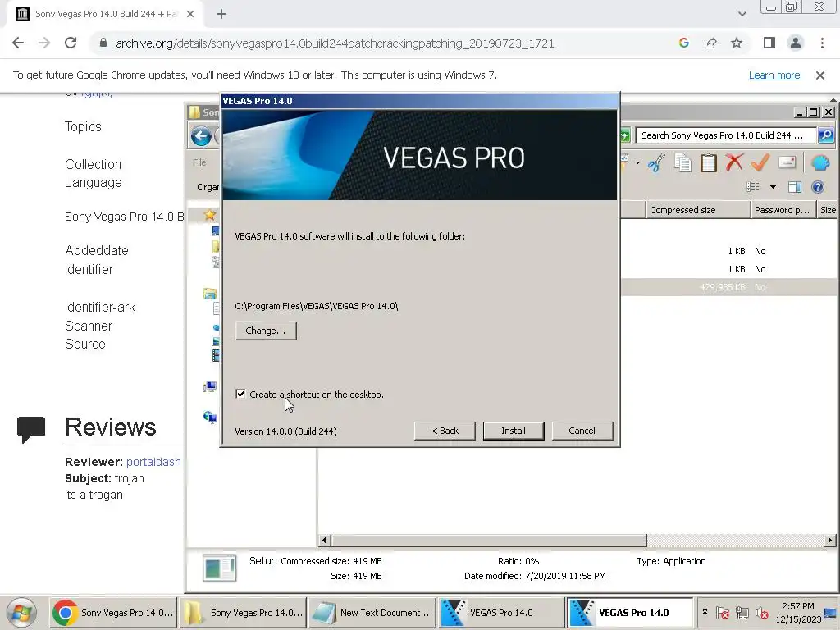
Task: Click the 429,985 KB highlighted row
Action: pyautogui.click(x=729, y=287)
